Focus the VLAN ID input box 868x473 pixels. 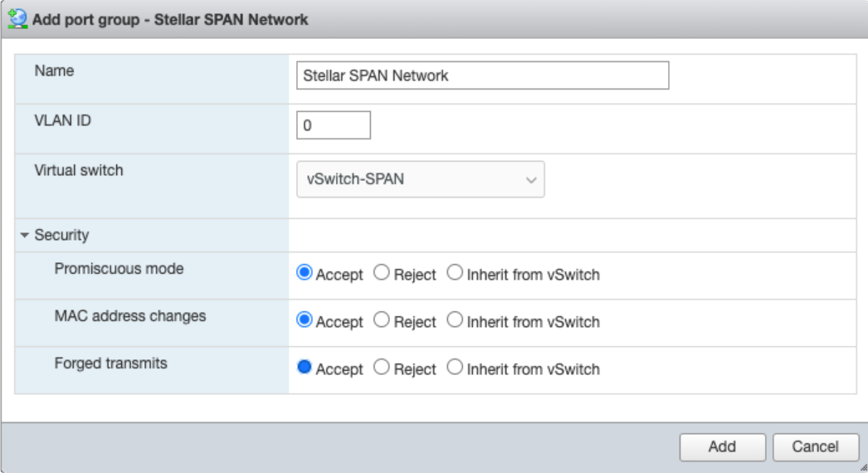pos(333,125)
